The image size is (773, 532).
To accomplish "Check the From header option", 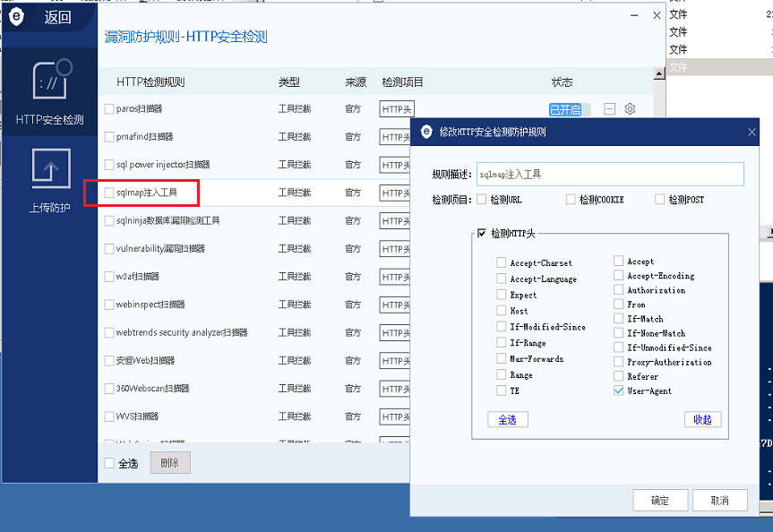I will point(619,304).
